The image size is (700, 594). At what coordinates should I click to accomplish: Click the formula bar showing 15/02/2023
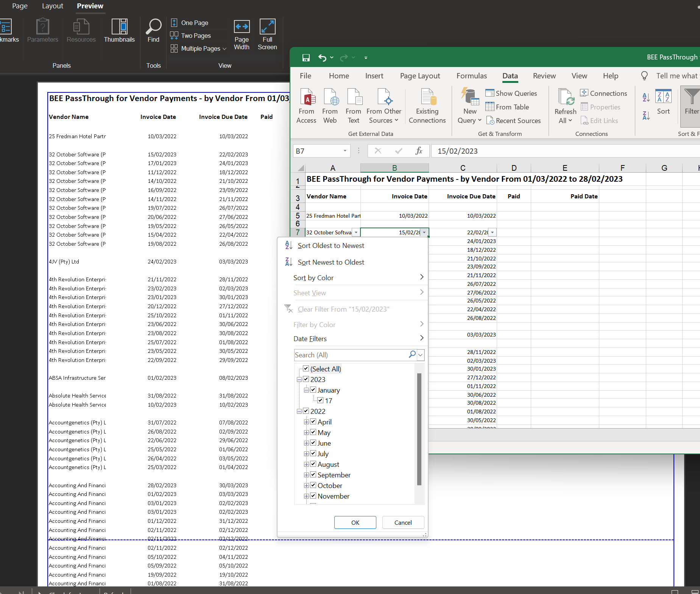pos(566,151)
